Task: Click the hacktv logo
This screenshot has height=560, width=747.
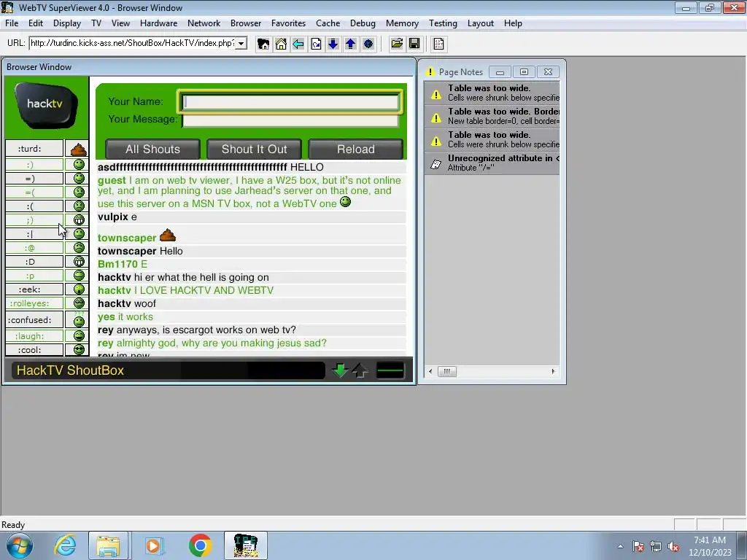Action: click(46, 105)
